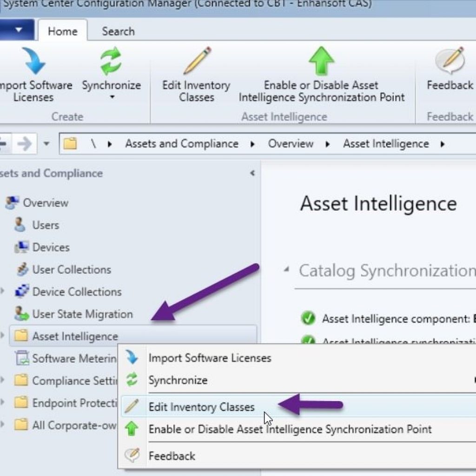Screen dimensions: 476x476
Task: Click the Forward navigation arrow
Action: (25, 144)
